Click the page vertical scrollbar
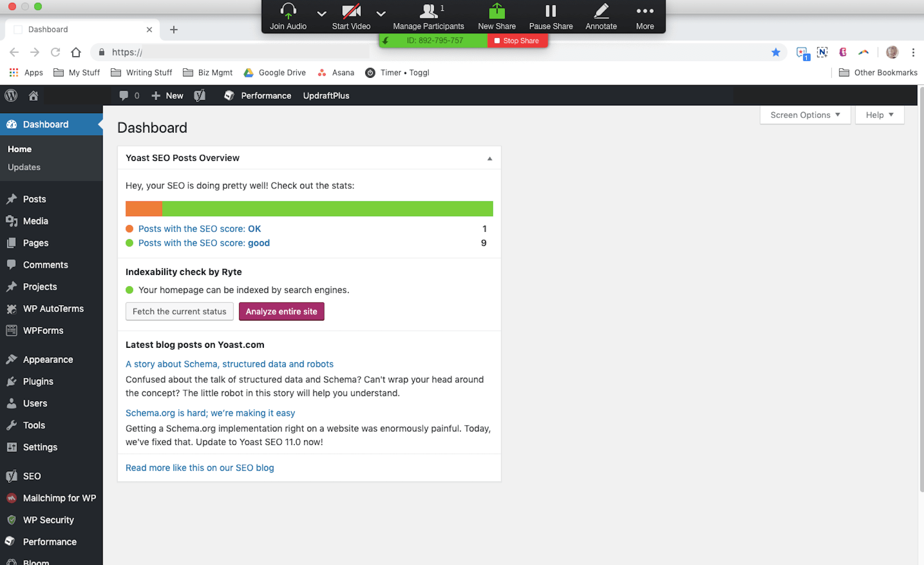Screen dimensions: 924x565 (x=921, y=289)
